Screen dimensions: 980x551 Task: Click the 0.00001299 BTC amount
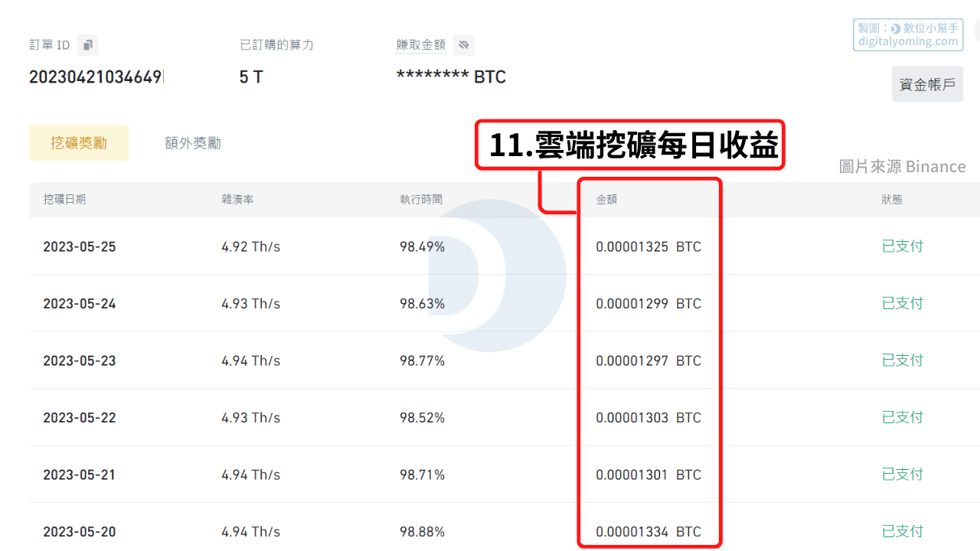[648, 304]
